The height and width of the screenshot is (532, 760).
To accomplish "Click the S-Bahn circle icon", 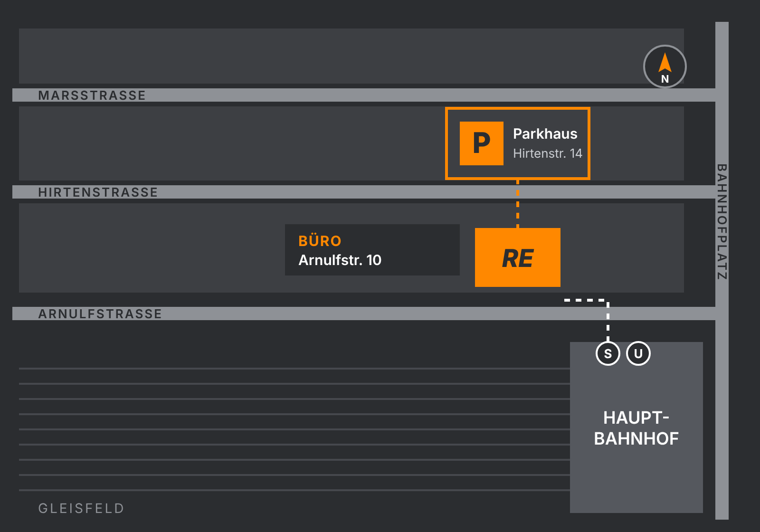I will [608, 353].
